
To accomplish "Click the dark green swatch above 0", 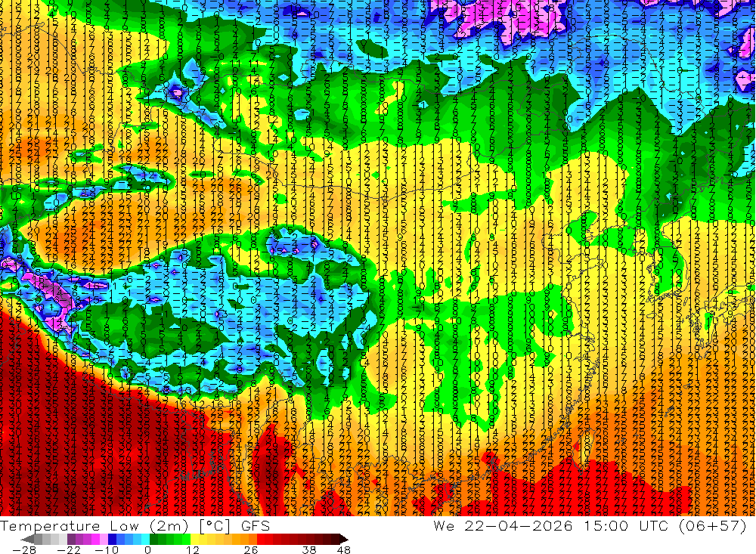I will pyautogui.click(x=153, y=540).
